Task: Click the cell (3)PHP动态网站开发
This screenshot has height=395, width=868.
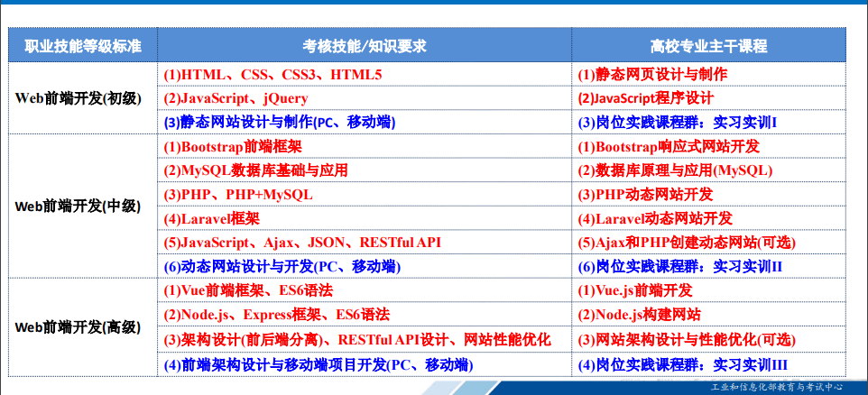Action: tap(708, 194)
